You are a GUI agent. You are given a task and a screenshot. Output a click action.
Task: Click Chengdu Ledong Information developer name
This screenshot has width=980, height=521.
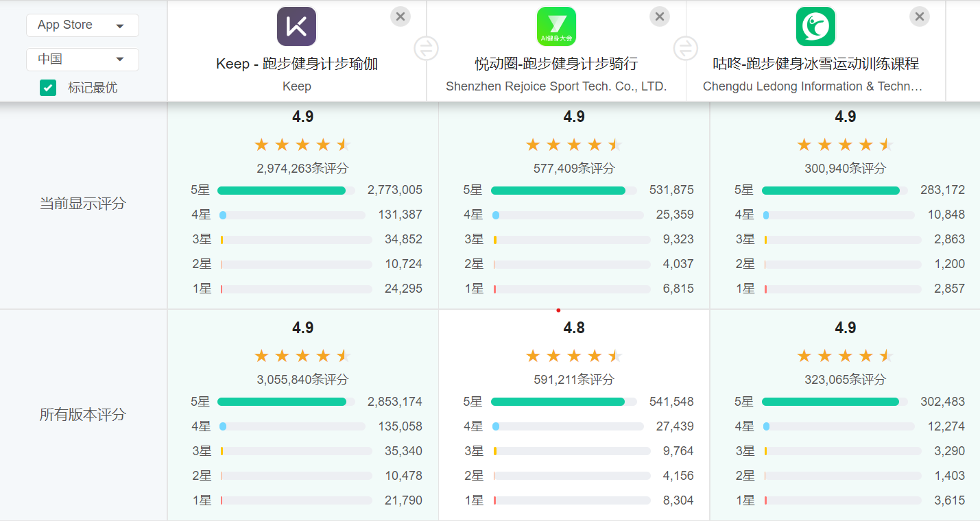click(812, 86)
